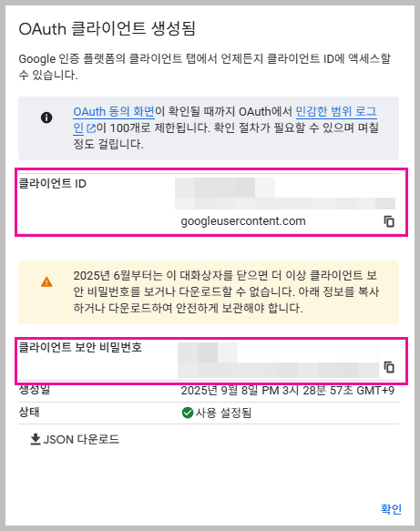
Task: Click the download arrow icon beside JSON
Action: (36, 439)
